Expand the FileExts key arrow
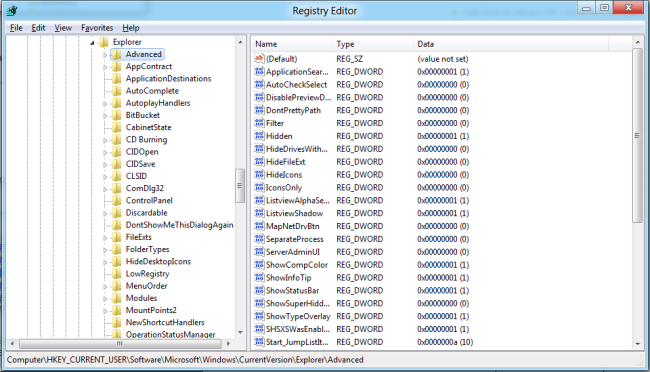Image resolution: width=650 pixels, height=372 pixels. coord(105,238)
